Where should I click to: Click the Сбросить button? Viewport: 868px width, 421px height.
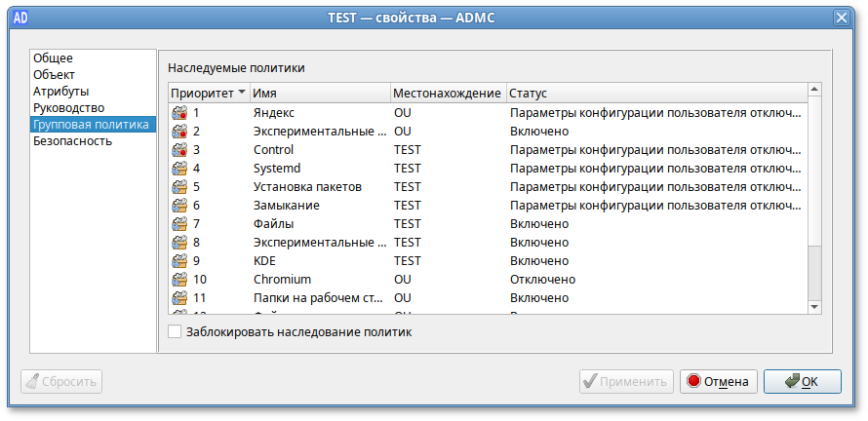61,382
